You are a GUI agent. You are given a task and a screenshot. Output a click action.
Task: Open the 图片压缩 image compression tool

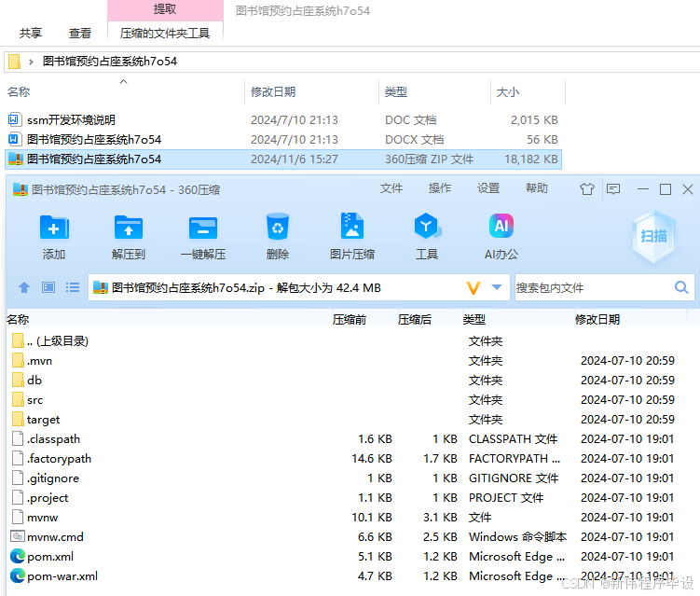click(x=352, y=226)
